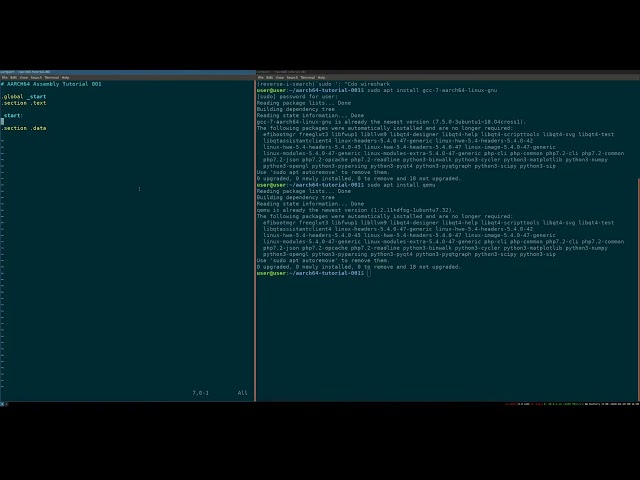Open Edit menu in right terminal window
The image size is (640, 480).
tap(270, 77)
